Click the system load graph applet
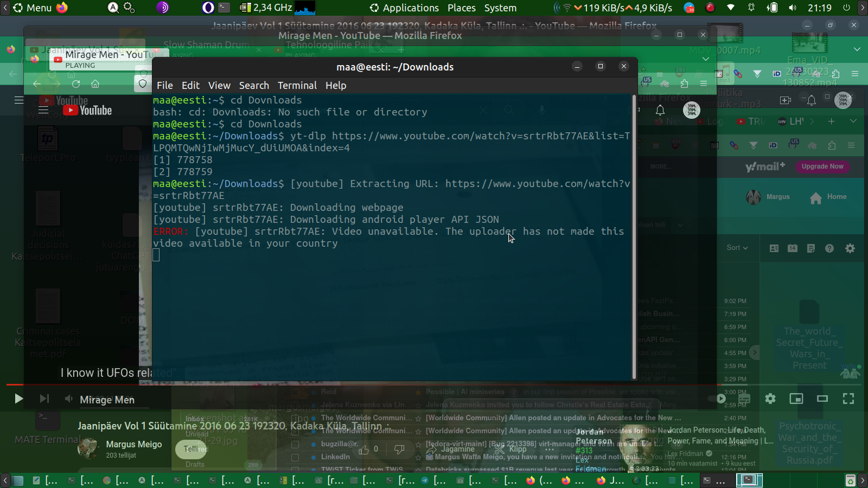Image resolution: width=868 pixels, height=488 pixels. pyautogui.click(x=305, y=8)
